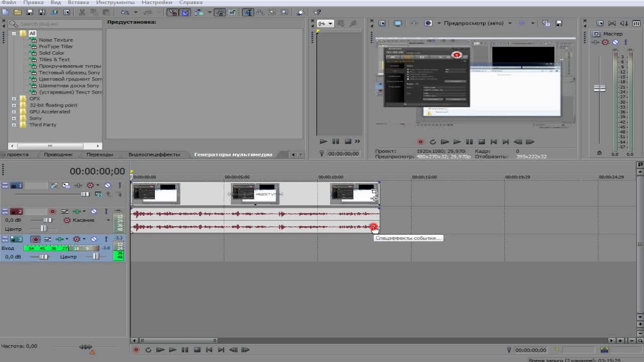
Task: Select the Zoom Edit tool magnifier
Action: [284, 12]
